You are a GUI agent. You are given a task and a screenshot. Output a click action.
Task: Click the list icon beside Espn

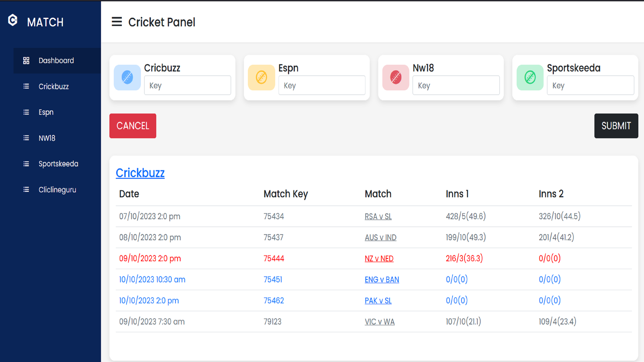[x=26, y=112]
